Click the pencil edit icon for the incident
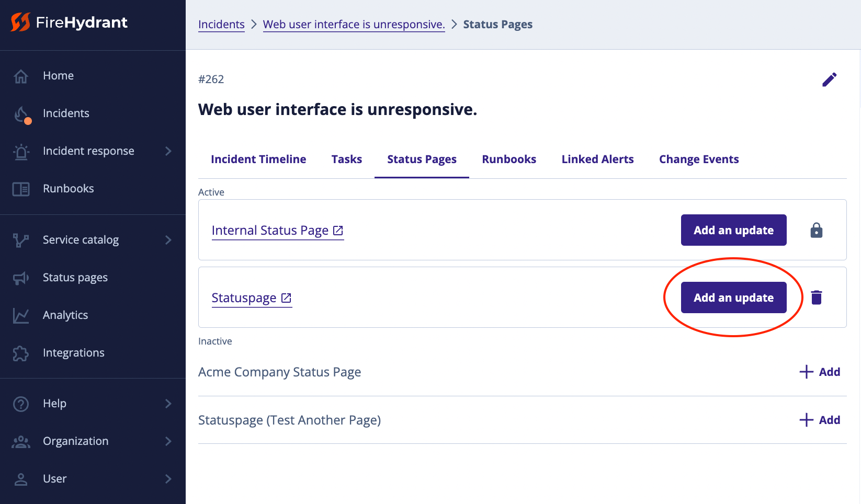This screenshot has width=861, height=504. [829, 79]
